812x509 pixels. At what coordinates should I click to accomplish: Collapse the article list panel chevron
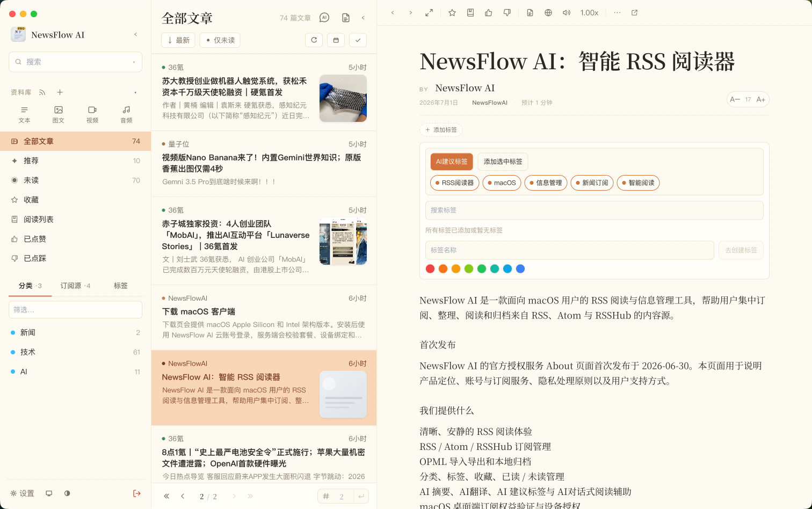(x=363, y=18)
